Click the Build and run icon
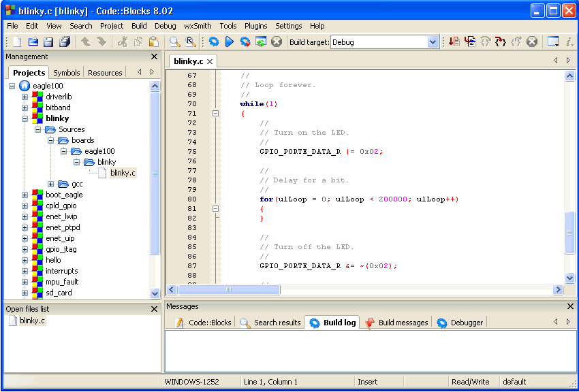This screenshot has width=579, height=392. pos(245,42)
